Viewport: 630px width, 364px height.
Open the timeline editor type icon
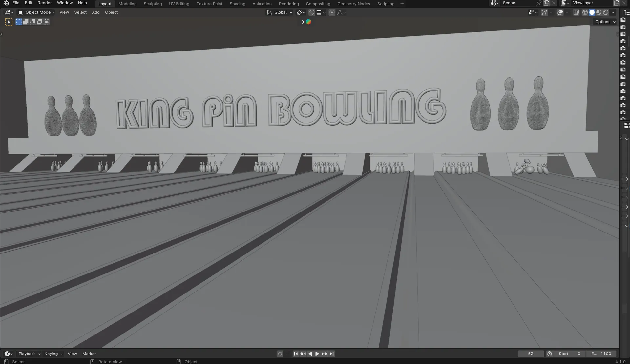pos(9,354)
